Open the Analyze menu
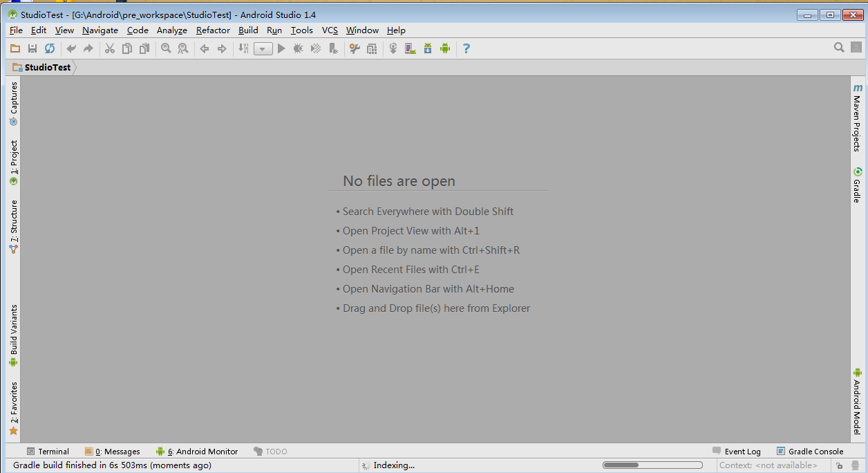 click(172, 30)
